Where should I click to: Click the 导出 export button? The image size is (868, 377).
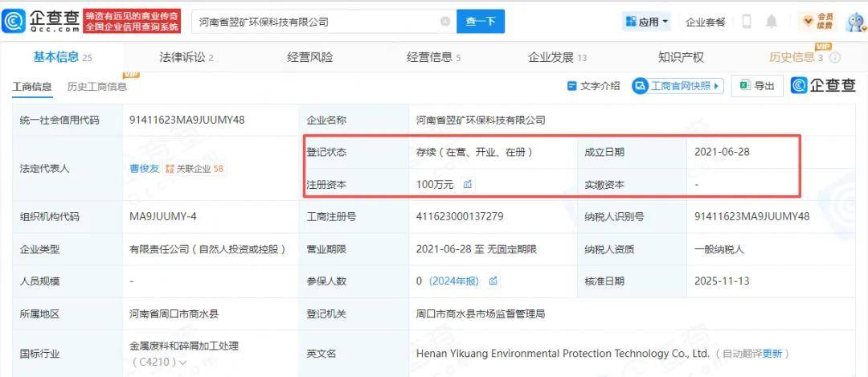click(757, 86)
